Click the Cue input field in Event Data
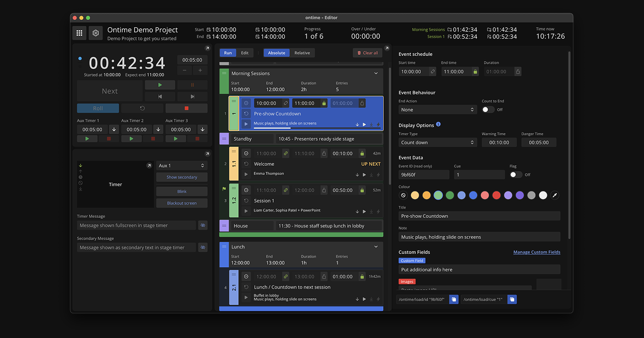Viewport: 644px width, 338px height. (479, 174)
